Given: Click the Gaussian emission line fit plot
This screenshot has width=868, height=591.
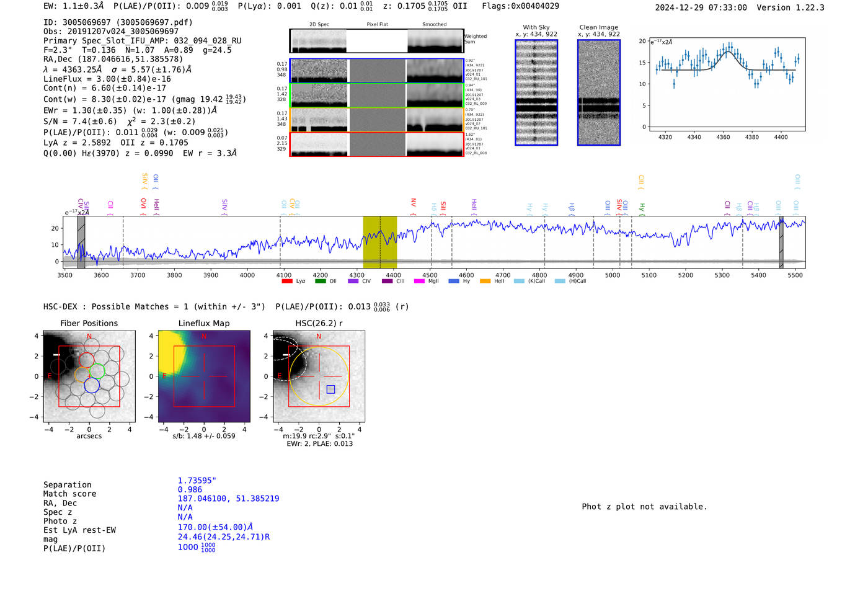Looking at the screenshot, I should (x=727, y=84).
